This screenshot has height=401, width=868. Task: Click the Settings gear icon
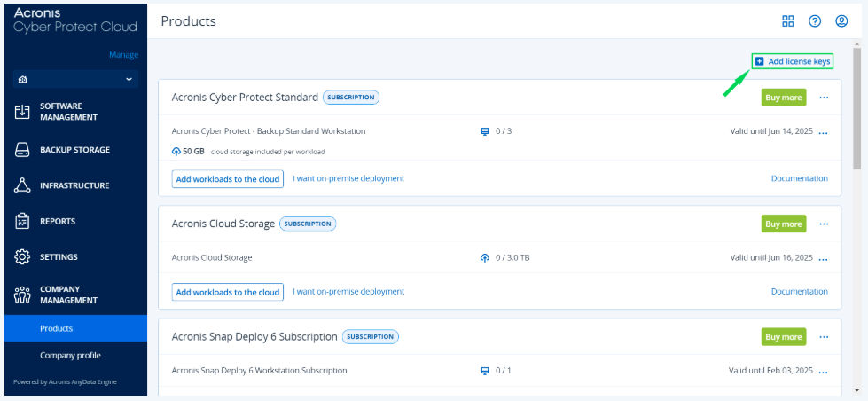(x=21, y=257)
